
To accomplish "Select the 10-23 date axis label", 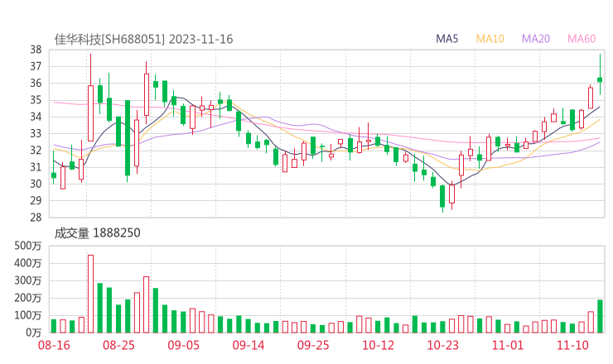I will pyautogui.click(x=443, y=344).
